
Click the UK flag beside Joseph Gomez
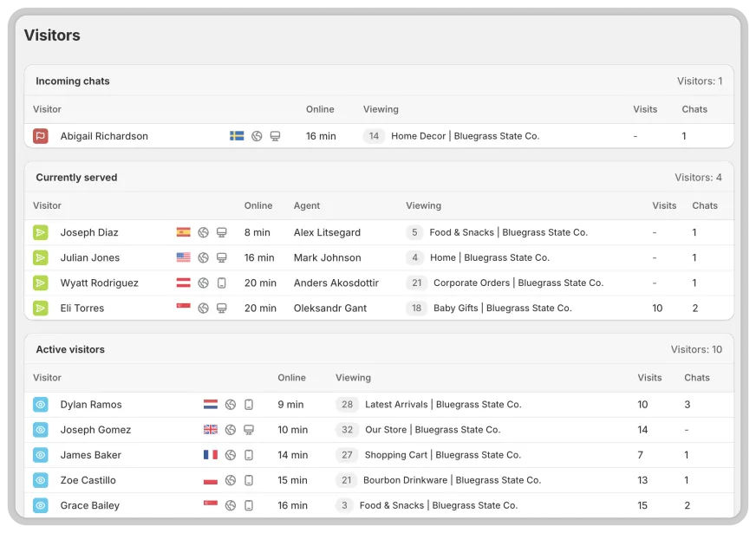[209, 429]
